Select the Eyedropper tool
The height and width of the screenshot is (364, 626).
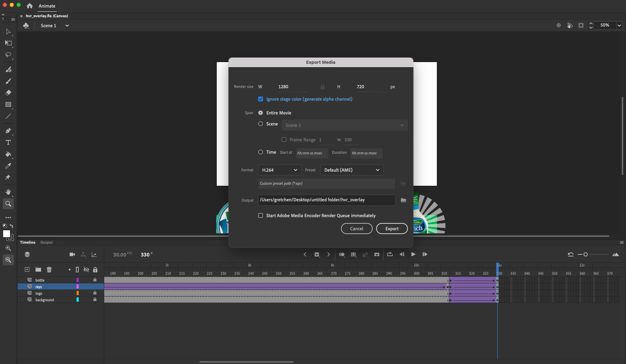(8, 166)
